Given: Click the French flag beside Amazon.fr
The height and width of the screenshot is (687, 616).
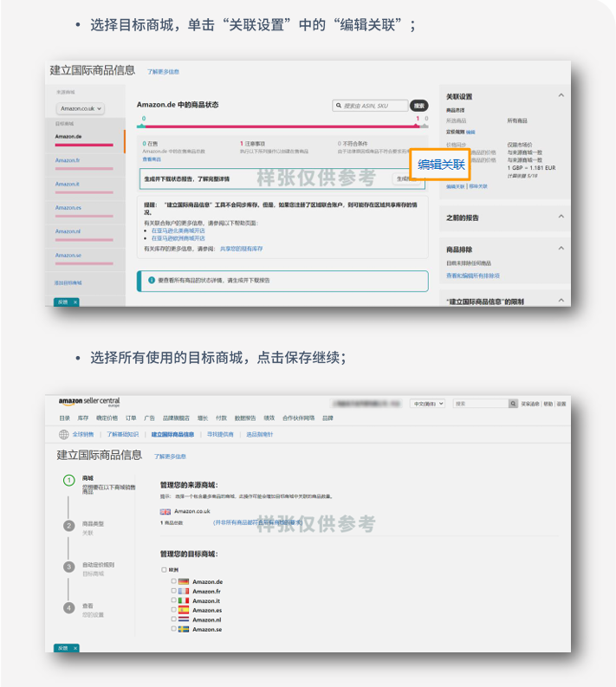Looking at the screenshot, I should [184, 592].
